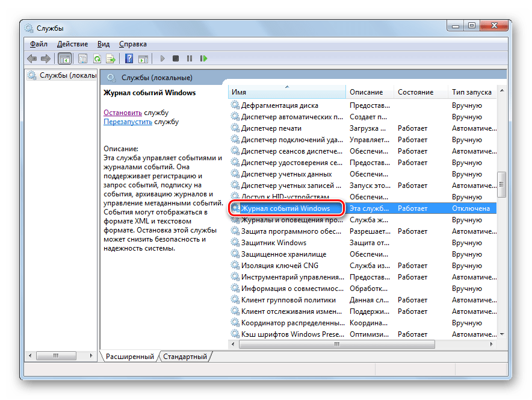Viewport: 532px width, 400px height.
Task: Click the Back navigation arrow icon
Action: (31, 58)
